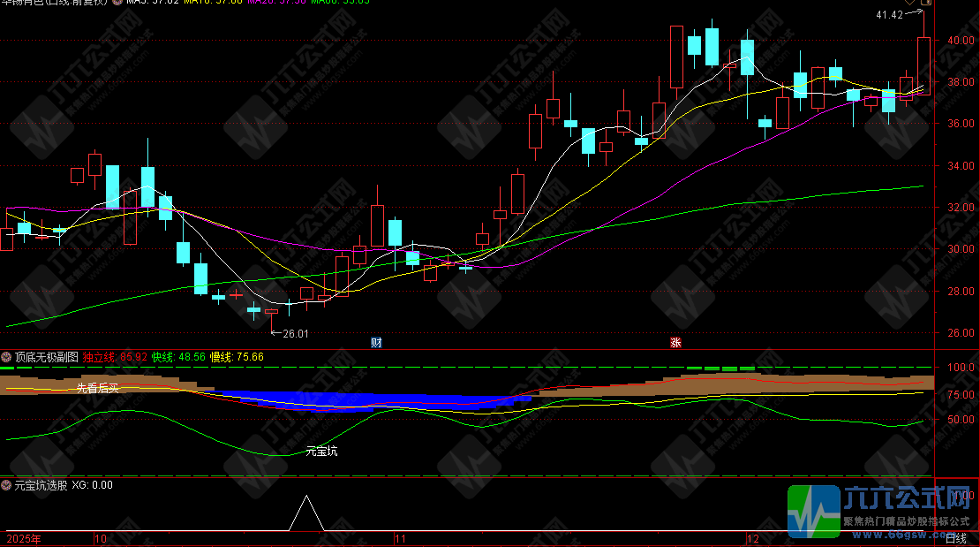Click the 独立线 legend label
Screen dimensions: 980x547
point(100,357)
